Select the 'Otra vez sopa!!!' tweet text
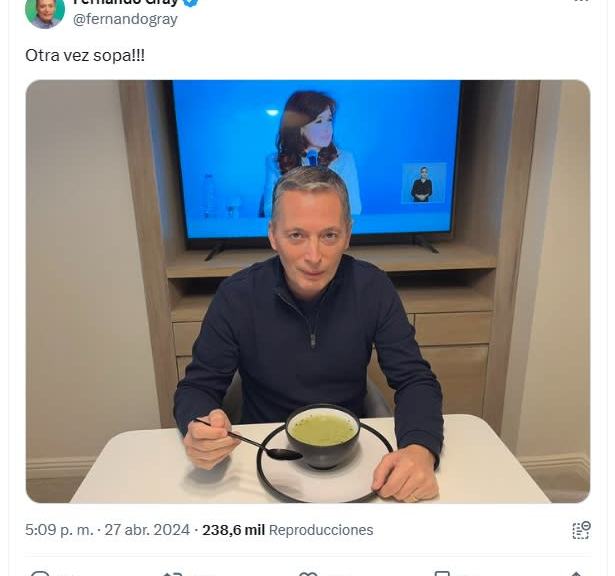This screenshot has width=615, height=576. (85, 55)
